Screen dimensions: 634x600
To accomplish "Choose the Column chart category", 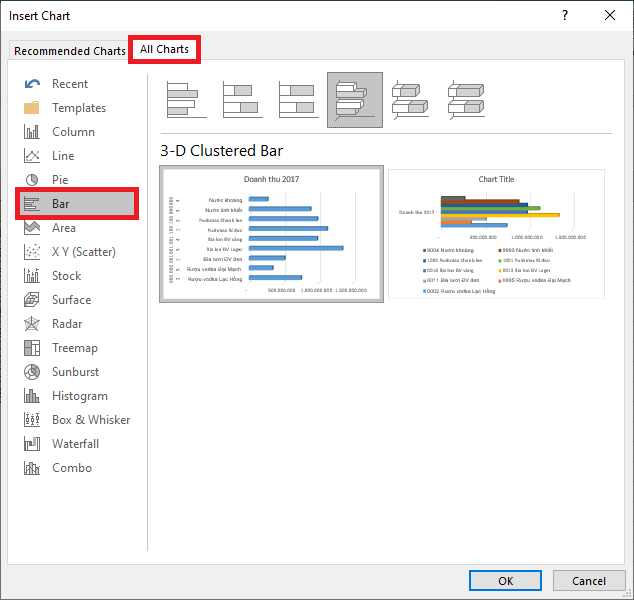I will [73, 132].
